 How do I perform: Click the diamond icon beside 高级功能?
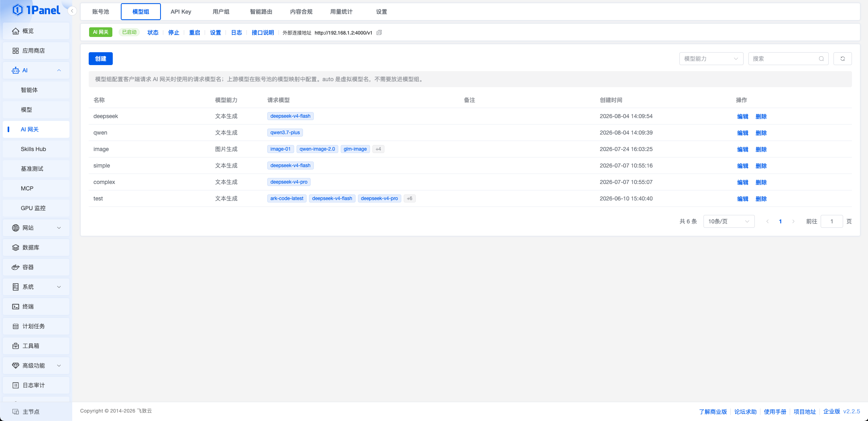tap(16, 366)
